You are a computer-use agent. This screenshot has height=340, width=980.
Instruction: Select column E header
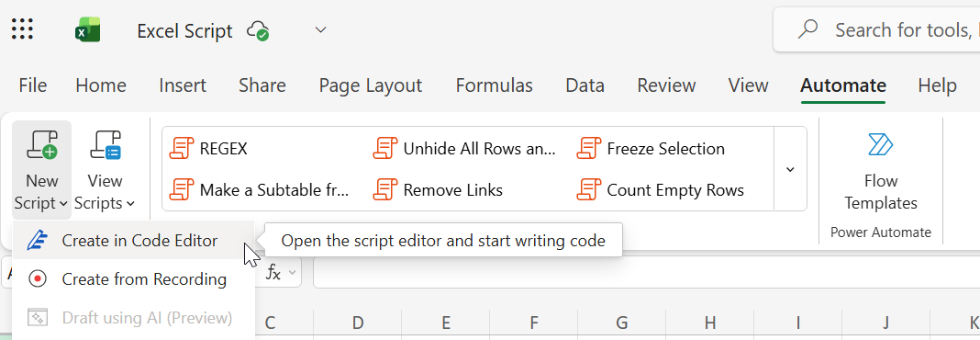[446, 323]
